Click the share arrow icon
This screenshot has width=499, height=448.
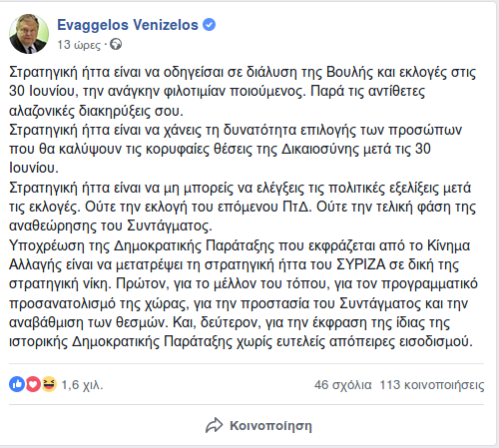[x=214, y=425]
